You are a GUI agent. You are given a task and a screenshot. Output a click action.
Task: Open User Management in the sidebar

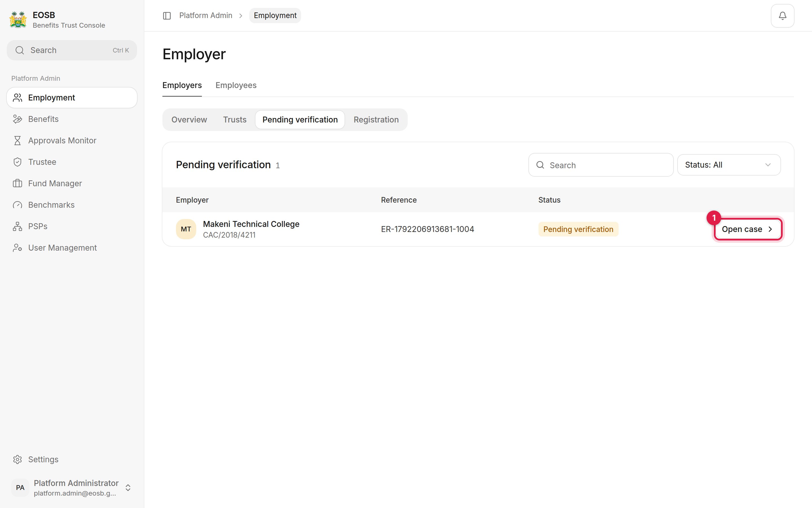[72, 248]
